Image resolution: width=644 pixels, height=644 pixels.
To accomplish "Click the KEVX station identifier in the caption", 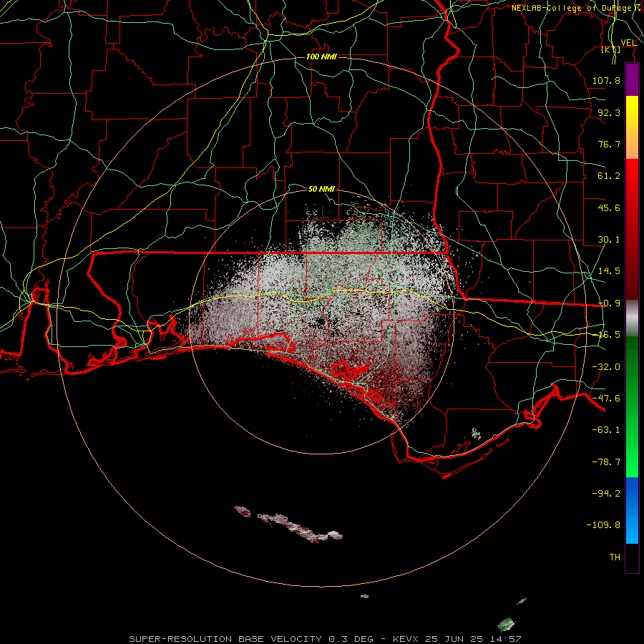I will 406,639.
